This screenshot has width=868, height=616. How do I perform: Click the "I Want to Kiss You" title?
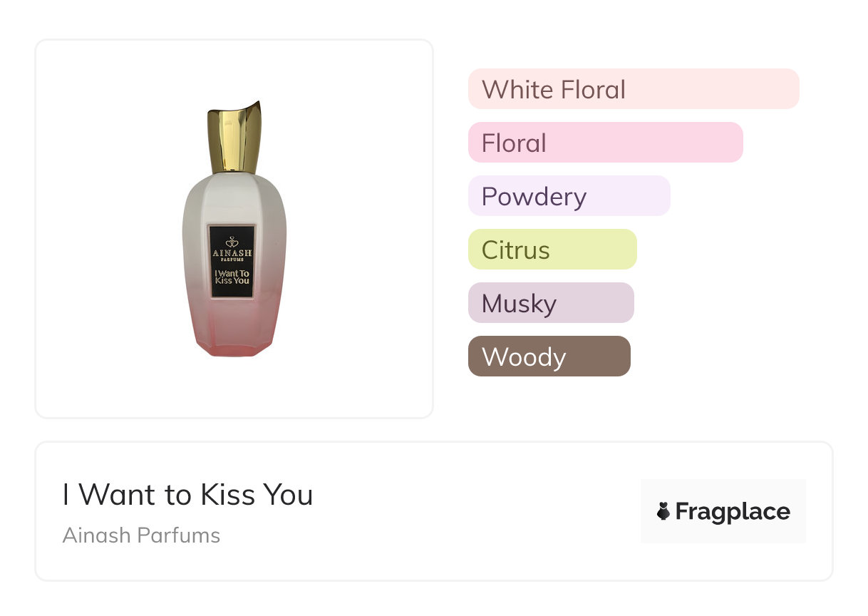click(x=187, y=495)
